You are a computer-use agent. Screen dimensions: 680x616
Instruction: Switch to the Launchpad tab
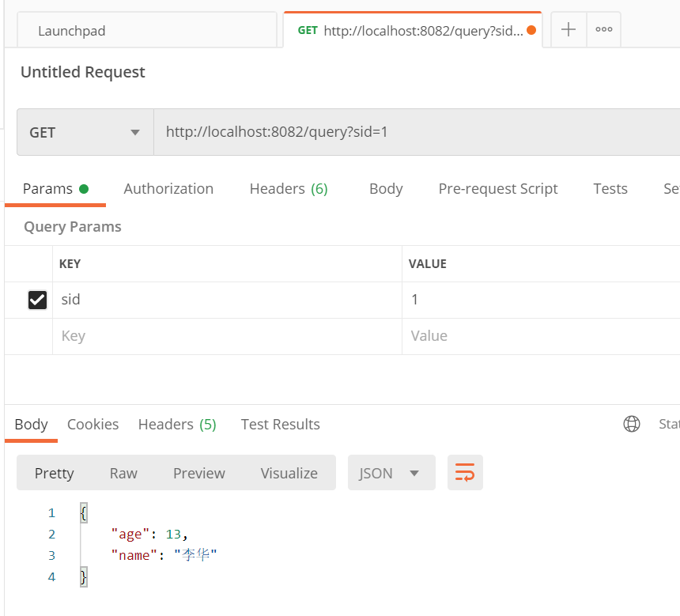click(x=72, y=31)
